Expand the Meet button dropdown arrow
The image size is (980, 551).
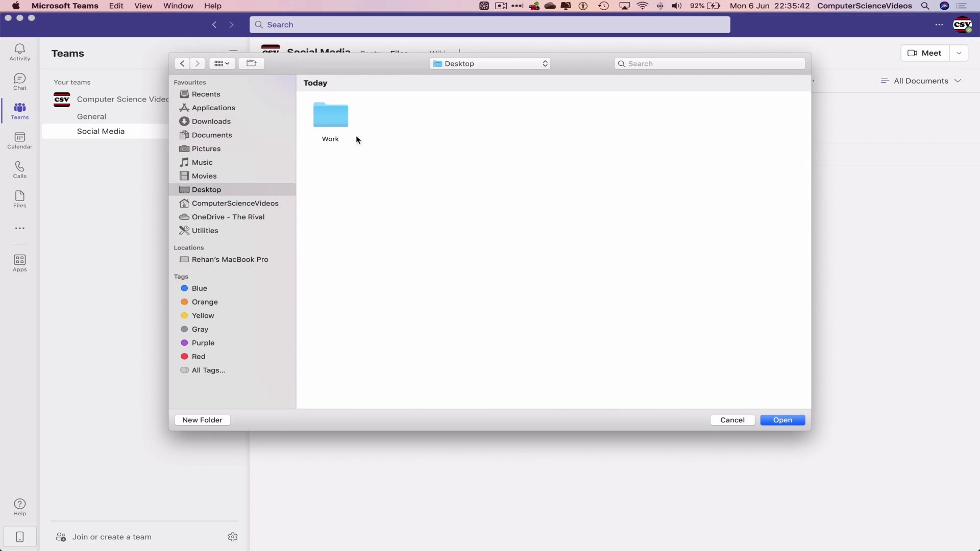point(959,53)
